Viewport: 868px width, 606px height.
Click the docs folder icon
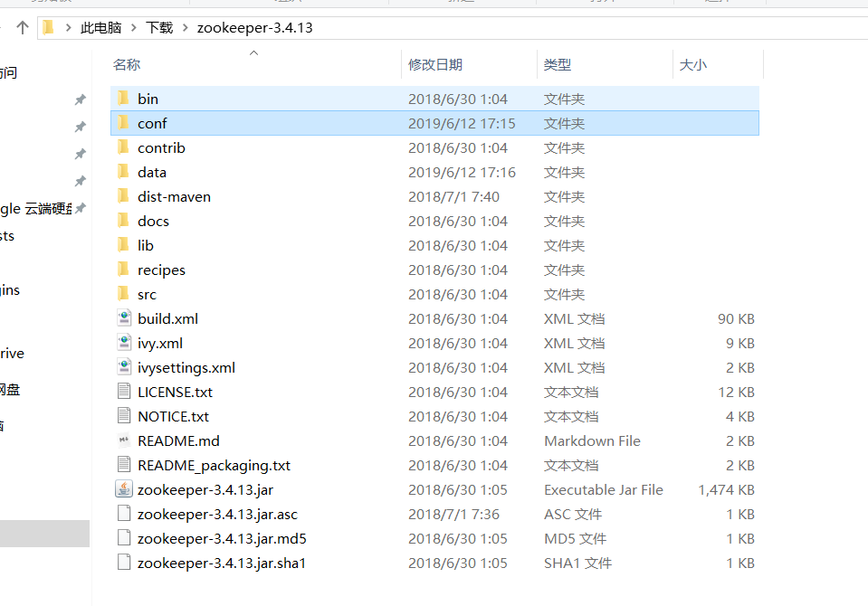pyautogui.click(x=123, y=221)
